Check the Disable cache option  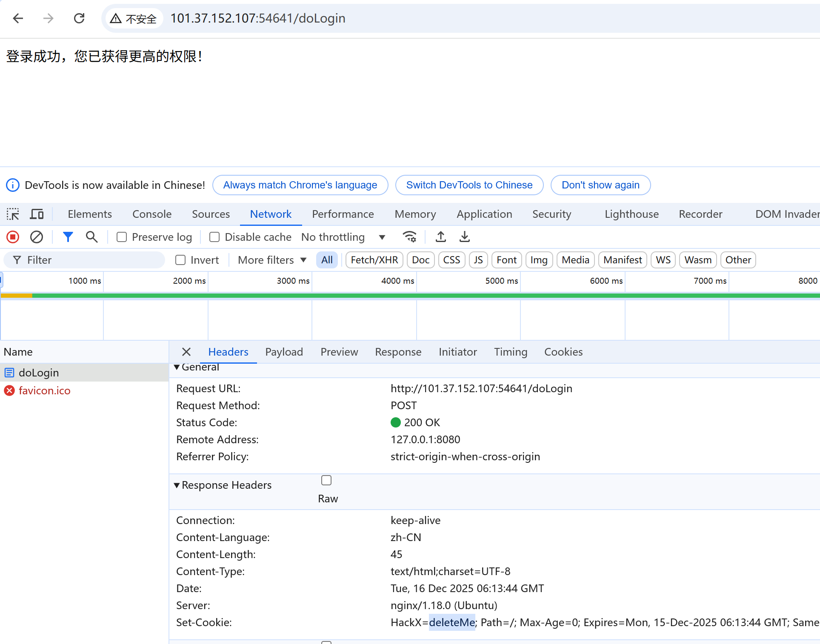(214, 237)
